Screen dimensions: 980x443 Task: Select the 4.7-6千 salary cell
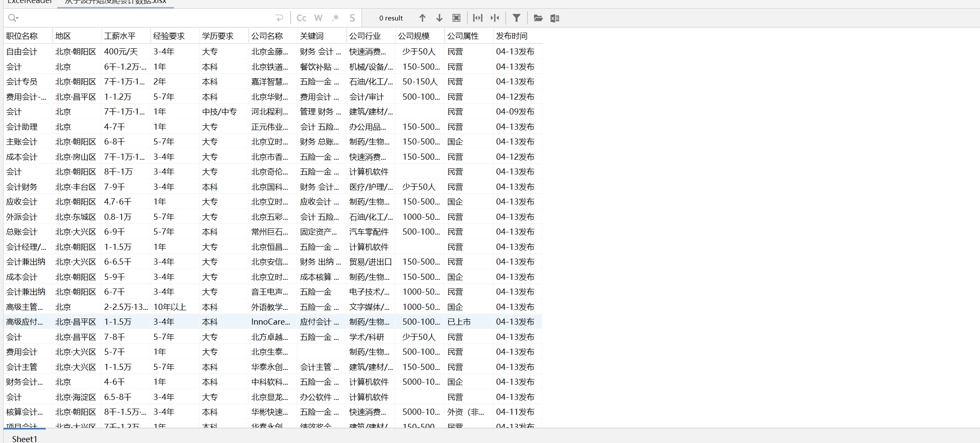click(x=126, y=201)
